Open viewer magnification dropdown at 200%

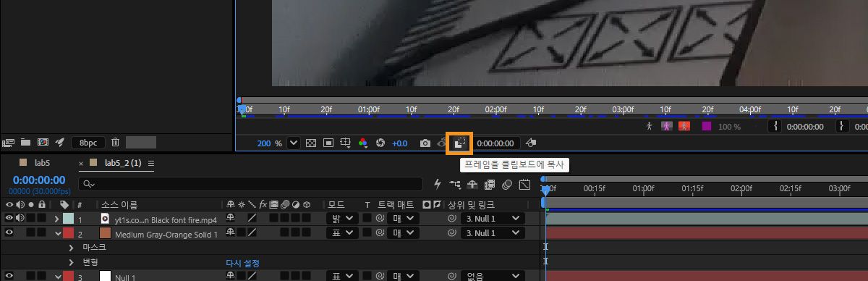(x=293, y=143)
